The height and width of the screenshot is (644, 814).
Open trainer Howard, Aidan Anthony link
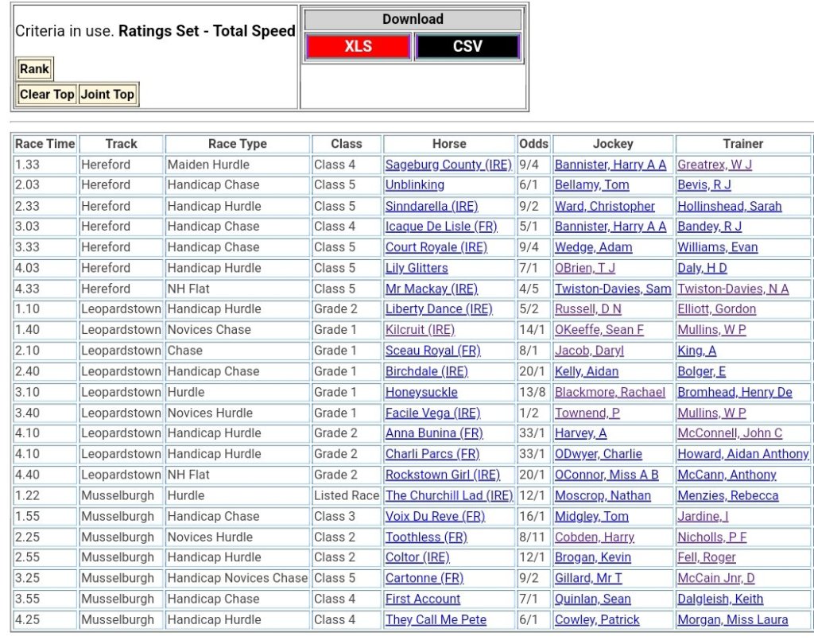point(742,454)
